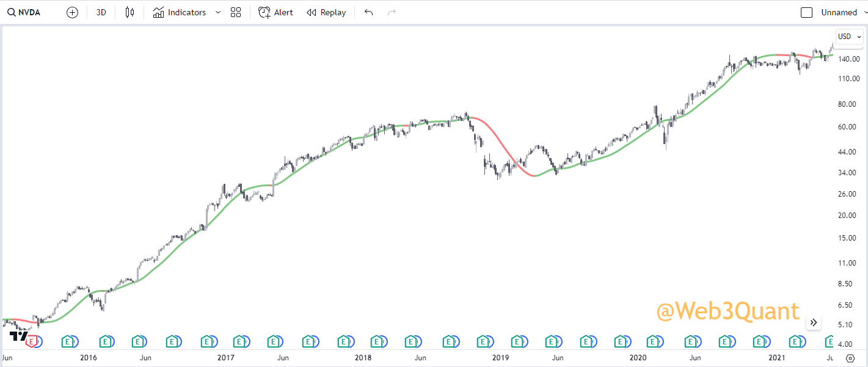Click the 2018 date label
Viewport: 868px width, 367px height.
pos(363,357)
